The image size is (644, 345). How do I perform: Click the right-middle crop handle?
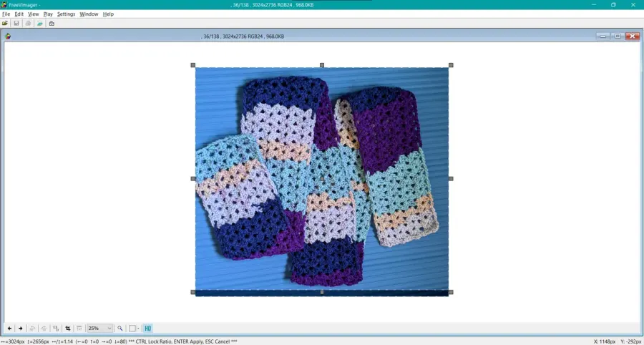[x=451, y=179]
